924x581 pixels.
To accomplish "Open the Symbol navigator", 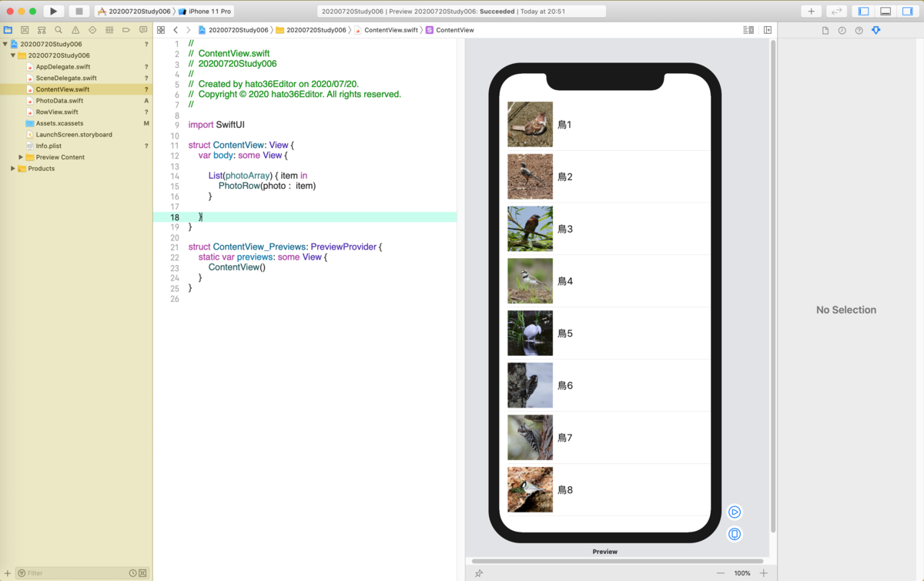I will pyautogui.click(x=42, y=30).
